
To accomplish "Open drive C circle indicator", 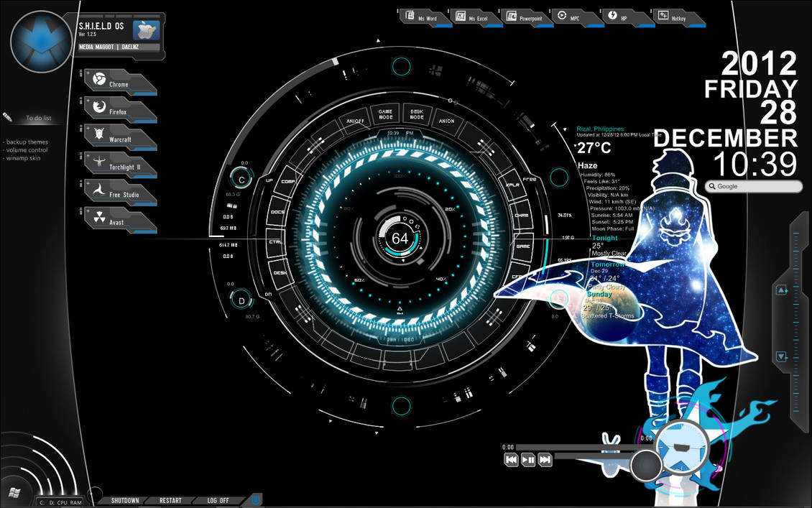I will click(x=241, y=179).
